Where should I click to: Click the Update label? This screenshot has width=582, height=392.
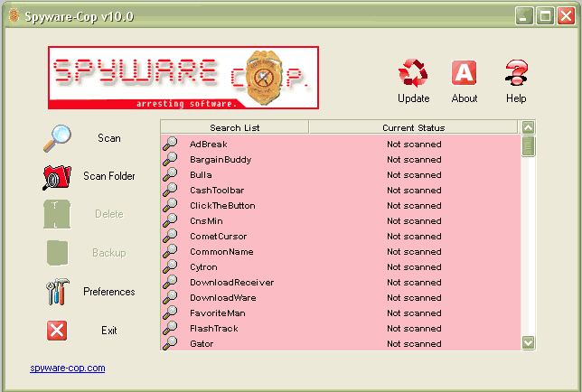(x=414, y=98)
